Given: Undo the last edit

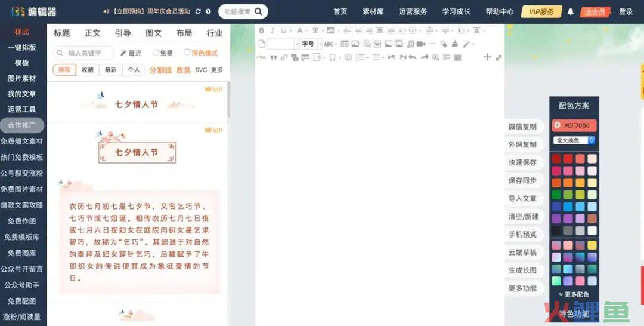Looking at the screenshot, I should [x=413, y=57].
